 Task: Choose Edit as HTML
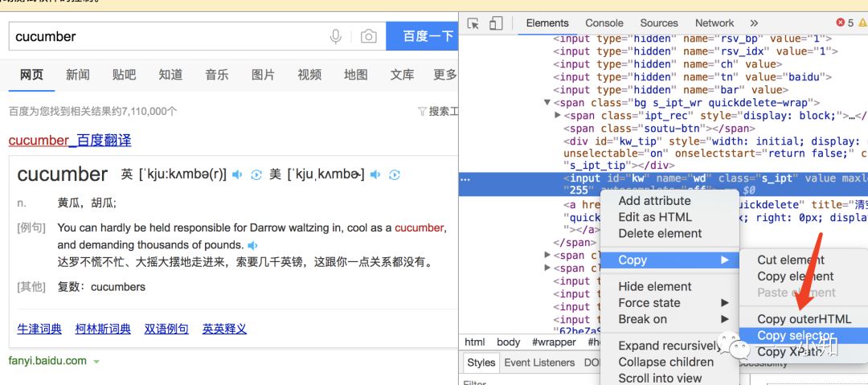point(655,217)
